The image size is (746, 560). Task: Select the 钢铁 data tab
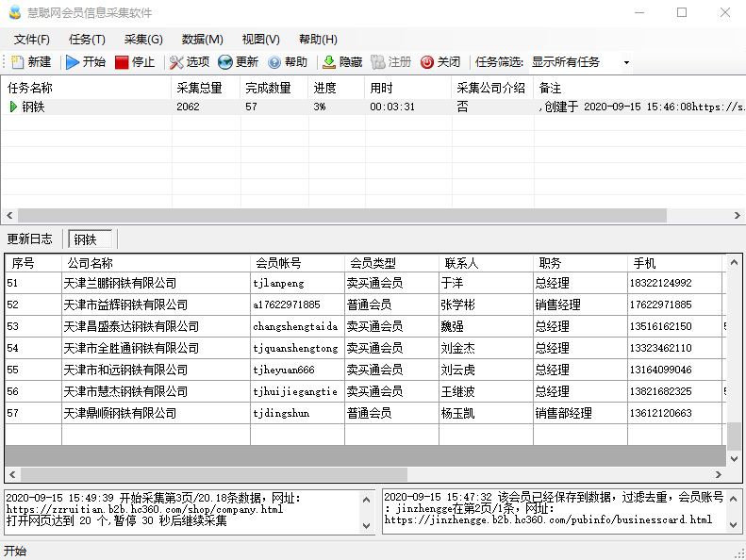91,239
